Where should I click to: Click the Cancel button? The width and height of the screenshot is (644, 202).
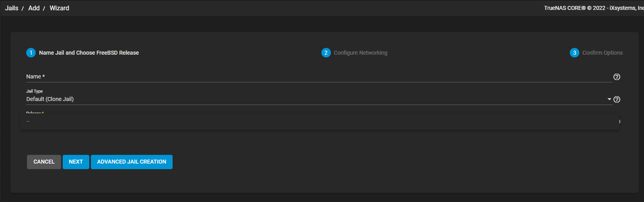point(44,162)
